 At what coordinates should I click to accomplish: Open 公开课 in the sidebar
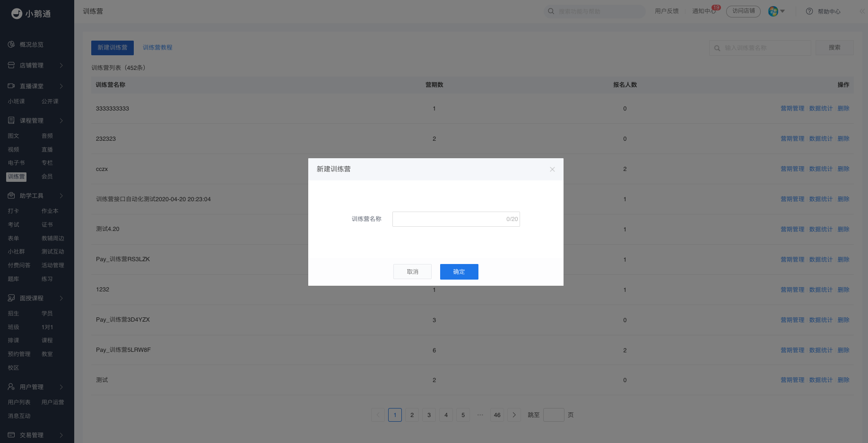coord(50,102)
